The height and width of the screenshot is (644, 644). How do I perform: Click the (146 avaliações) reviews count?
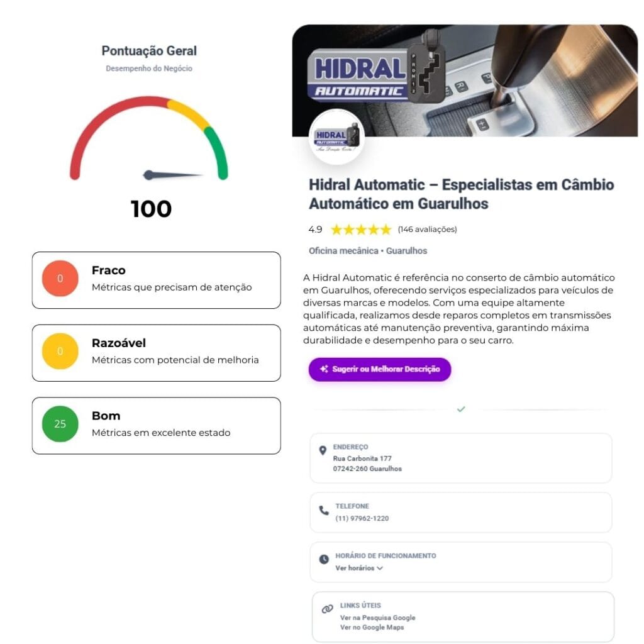pos(427,230)
